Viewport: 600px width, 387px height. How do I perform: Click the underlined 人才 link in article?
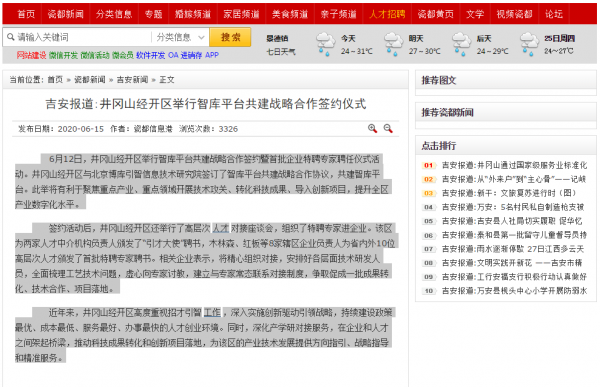(x=220, y=229)
